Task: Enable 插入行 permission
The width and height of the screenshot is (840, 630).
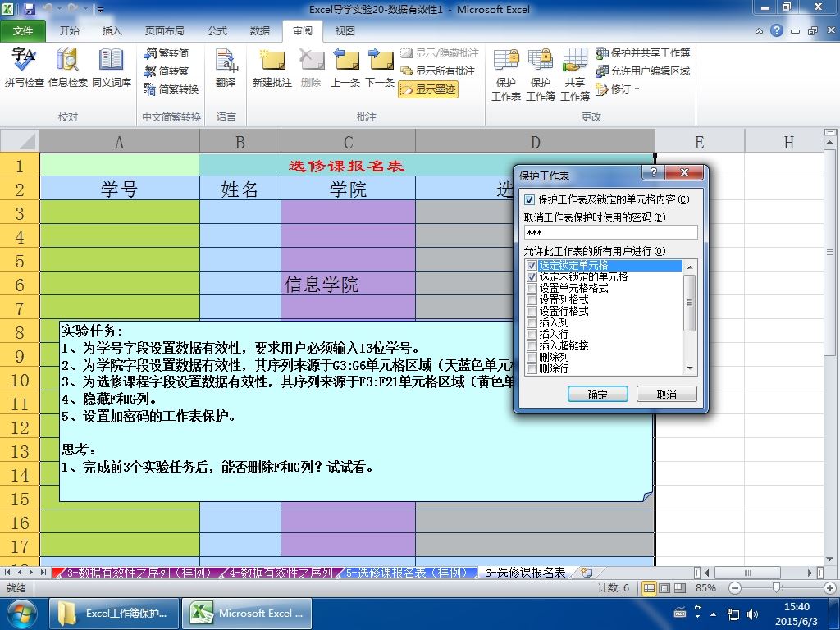Action: tap(532, 335)
